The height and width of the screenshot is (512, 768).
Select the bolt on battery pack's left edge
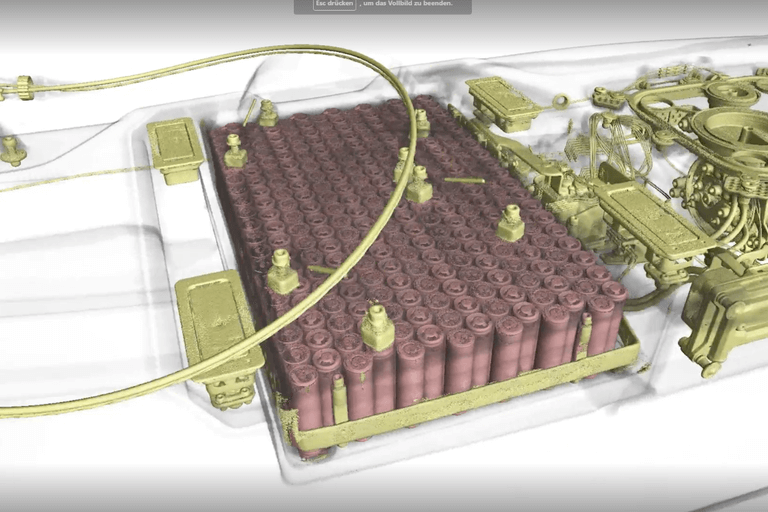coord(282,272)
